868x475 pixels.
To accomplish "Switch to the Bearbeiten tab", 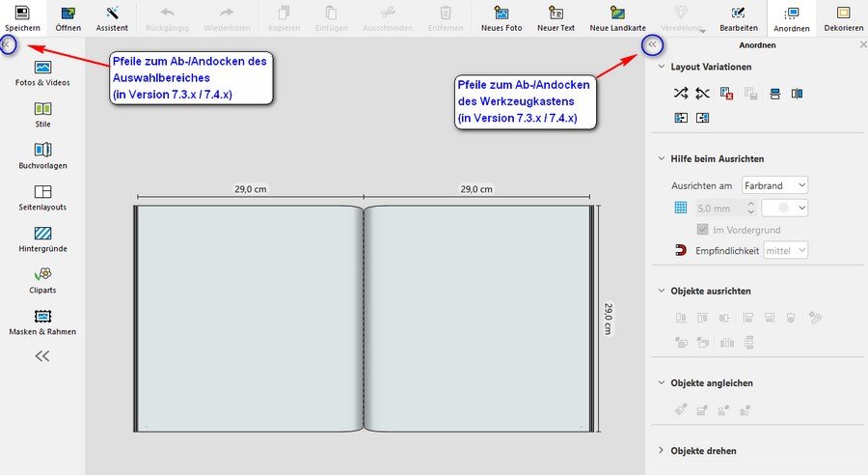I will click(x=739, y=16).
